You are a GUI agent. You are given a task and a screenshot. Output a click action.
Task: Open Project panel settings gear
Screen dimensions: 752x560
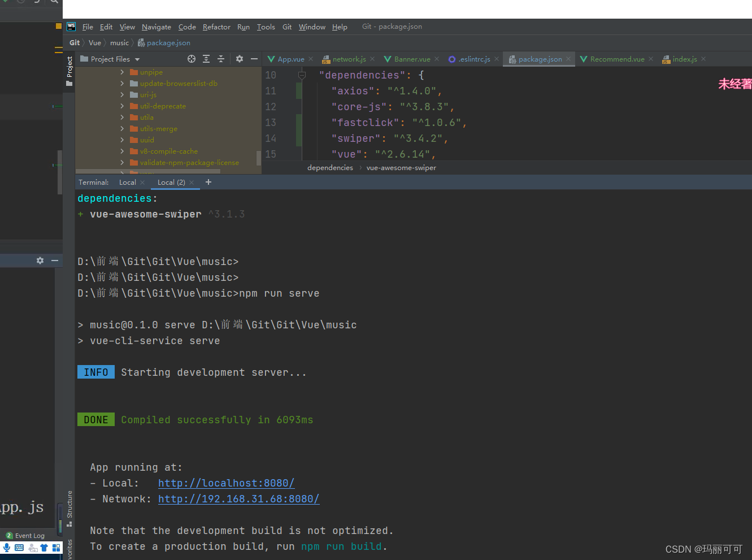pyautogui.click(x=240, y=59)
